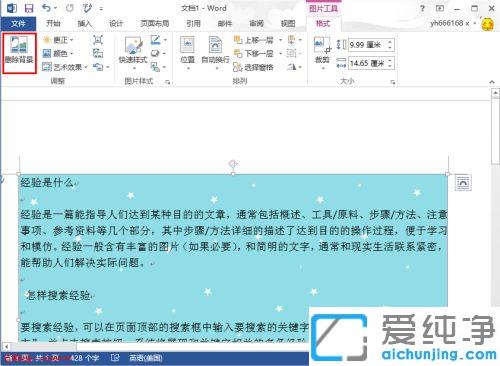Click the Reset Picture icon
The image size is (500, 366).
(x=98, y=67)
